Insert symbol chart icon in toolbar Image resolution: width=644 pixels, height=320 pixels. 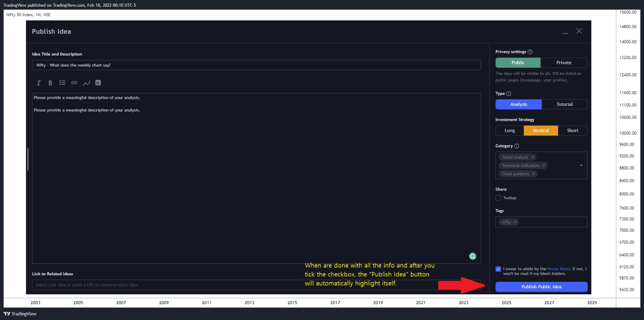[x=86, y=83]
